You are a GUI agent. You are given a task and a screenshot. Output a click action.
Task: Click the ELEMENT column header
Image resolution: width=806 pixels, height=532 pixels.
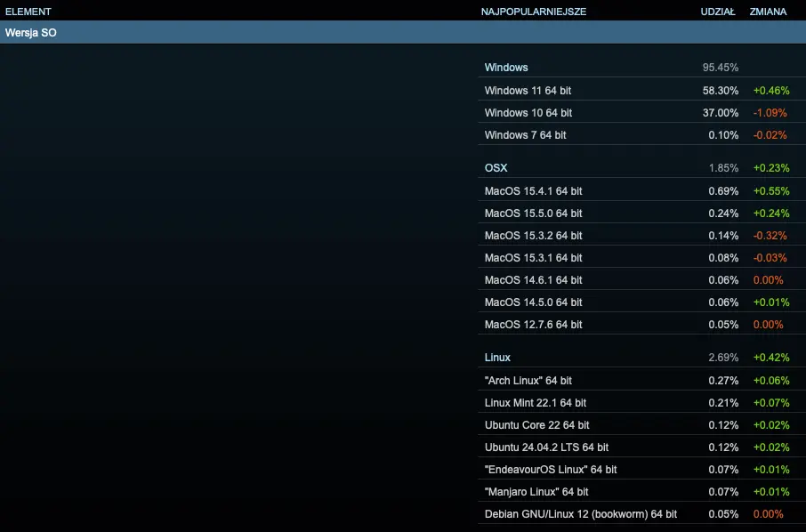(x=28, y=12)
